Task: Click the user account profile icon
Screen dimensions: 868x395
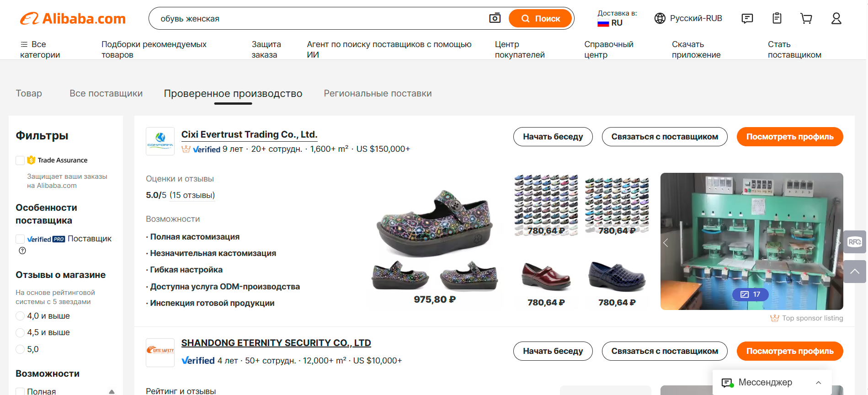Action: (836, 18)
